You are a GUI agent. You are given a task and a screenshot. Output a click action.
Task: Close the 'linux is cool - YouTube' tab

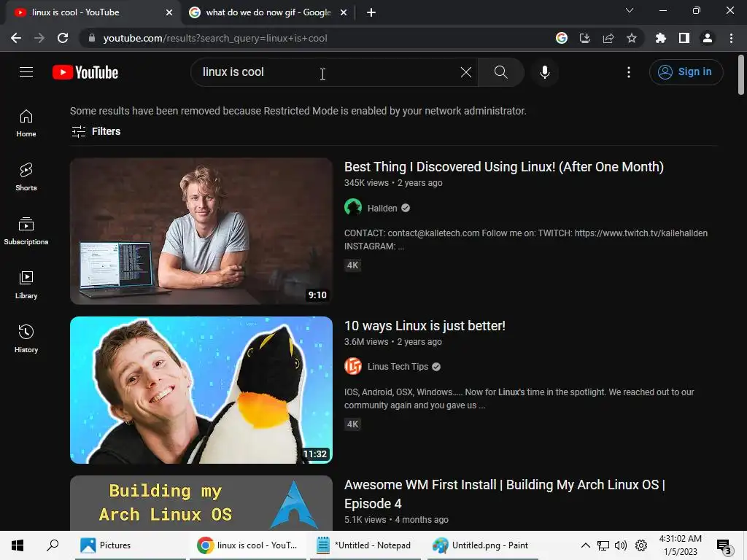point(169,13)
